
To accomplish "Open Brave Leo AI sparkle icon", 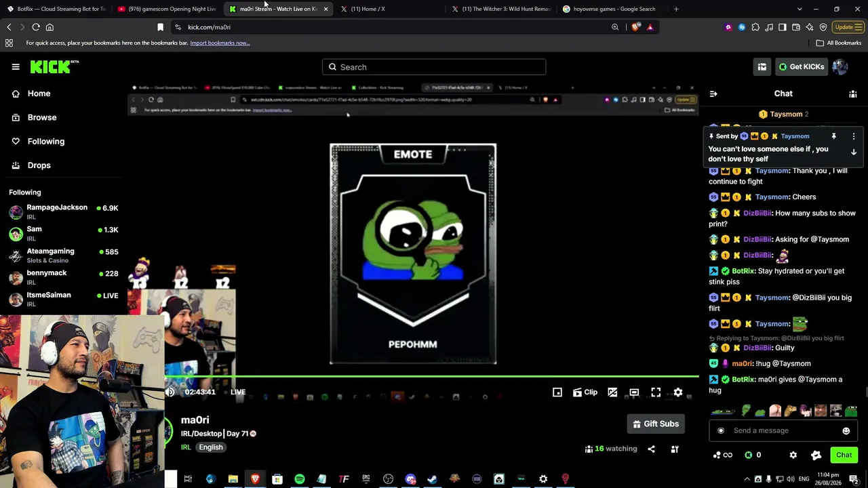I will tap(810, 27).
